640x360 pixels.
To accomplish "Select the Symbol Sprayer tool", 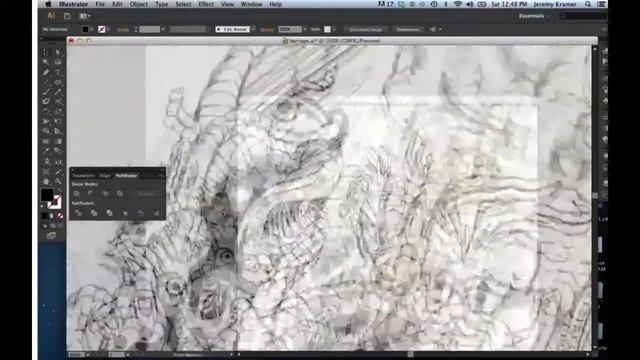I will point(46,161).
